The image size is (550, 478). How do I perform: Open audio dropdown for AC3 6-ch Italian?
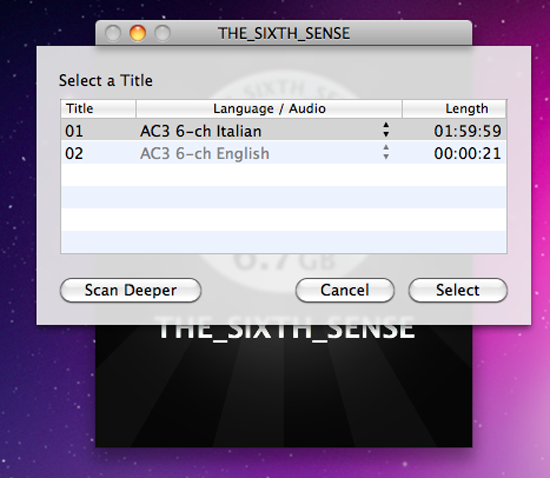386,130
